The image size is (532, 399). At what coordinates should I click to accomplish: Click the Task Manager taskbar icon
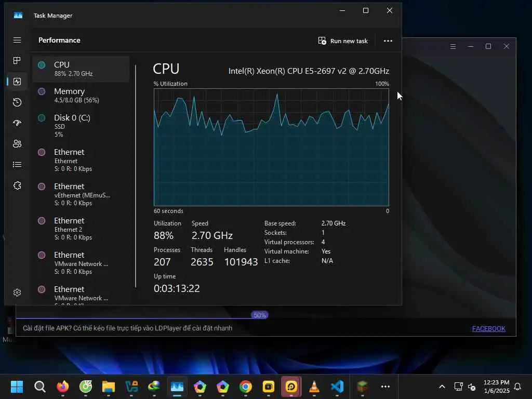point(177,387)
